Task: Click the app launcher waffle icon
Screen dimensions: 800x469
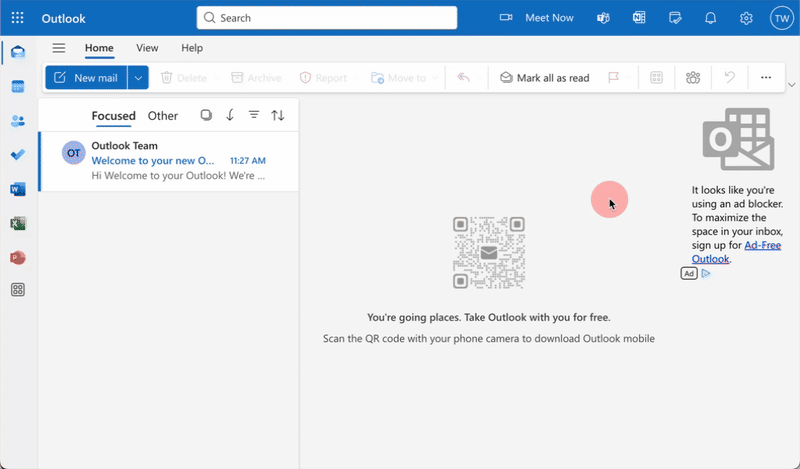Action: click(x=18, y=18)
